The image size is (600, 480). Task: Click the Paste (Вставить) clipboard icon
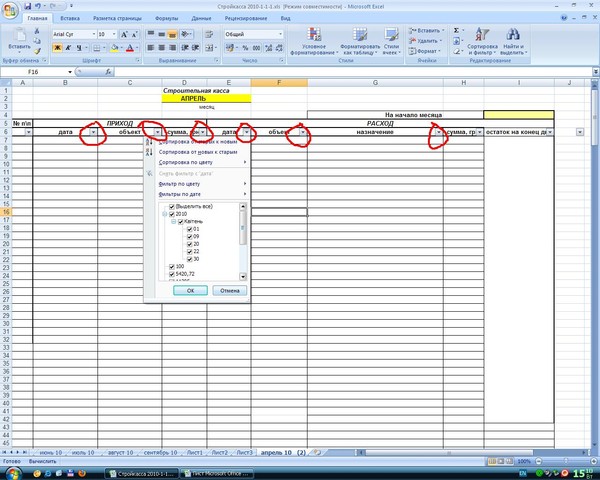coord(19,35)
